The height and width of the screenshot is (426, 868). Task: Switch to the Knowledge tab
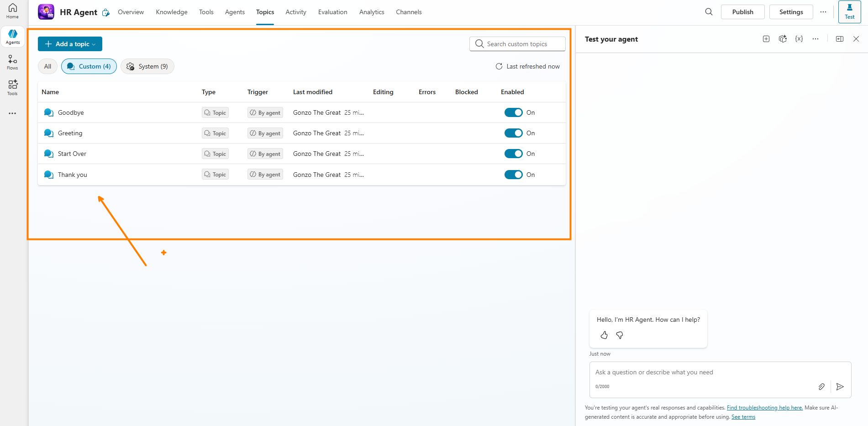172,12
